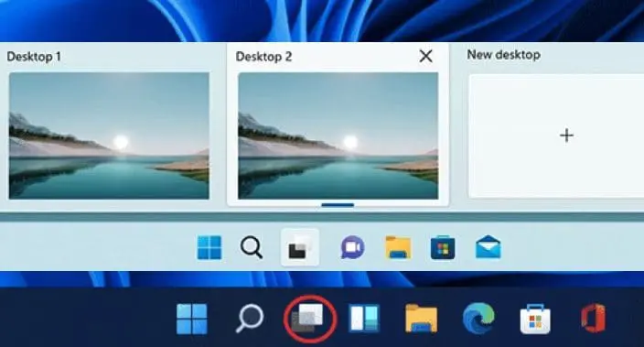Image resolution: width=644 pixels, height=347 pixels.
Task: Open Microsoft Store on light taskbar
Action: click(443, 247)
